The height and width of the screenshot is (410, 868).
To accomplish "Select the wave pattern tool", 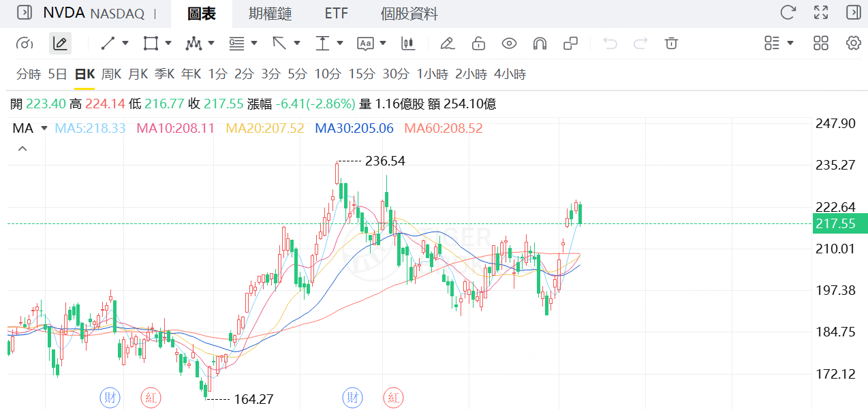I will pyautogui.click(x=193, y=44).
